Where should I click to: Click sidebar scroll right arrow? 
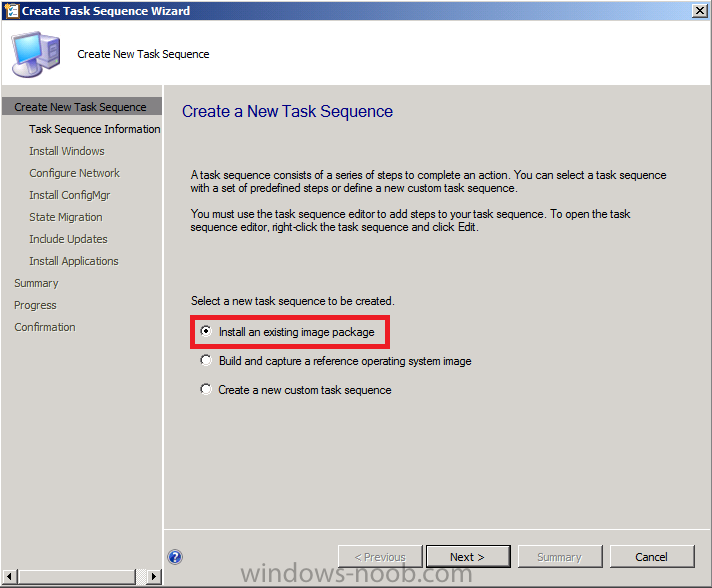[x=154, y=577]
